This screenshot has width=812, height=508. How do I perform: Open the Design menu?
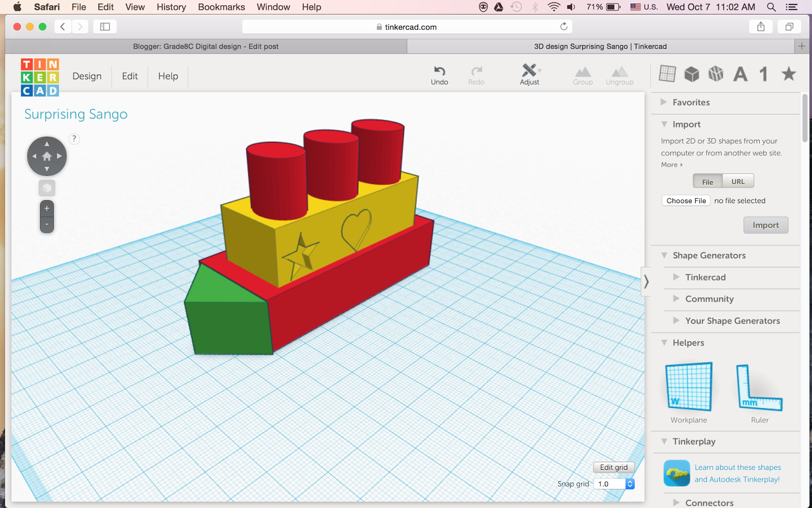pos(87,76)
